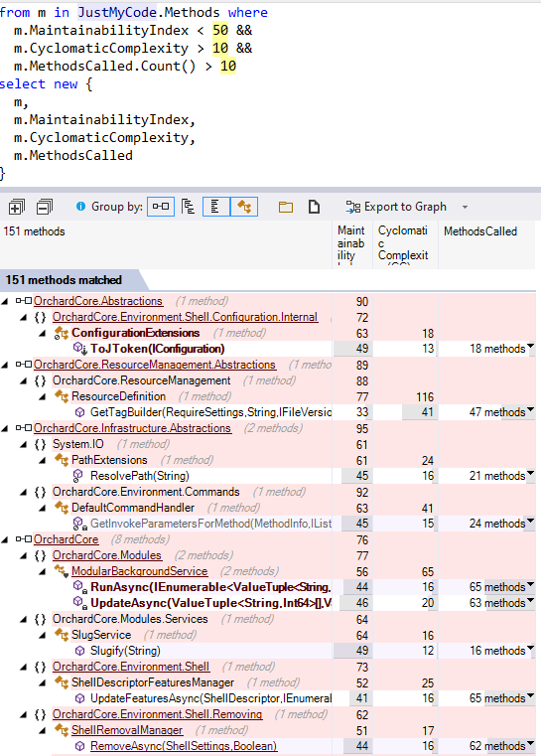
Task: Click the Collapse All icon
Action: point(45,208)
